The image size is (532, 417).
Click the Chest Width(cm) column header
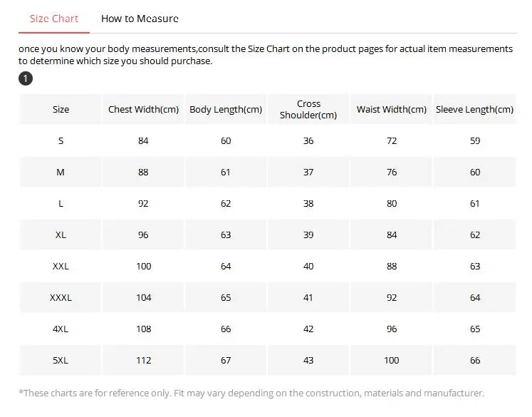coord(143,109)
